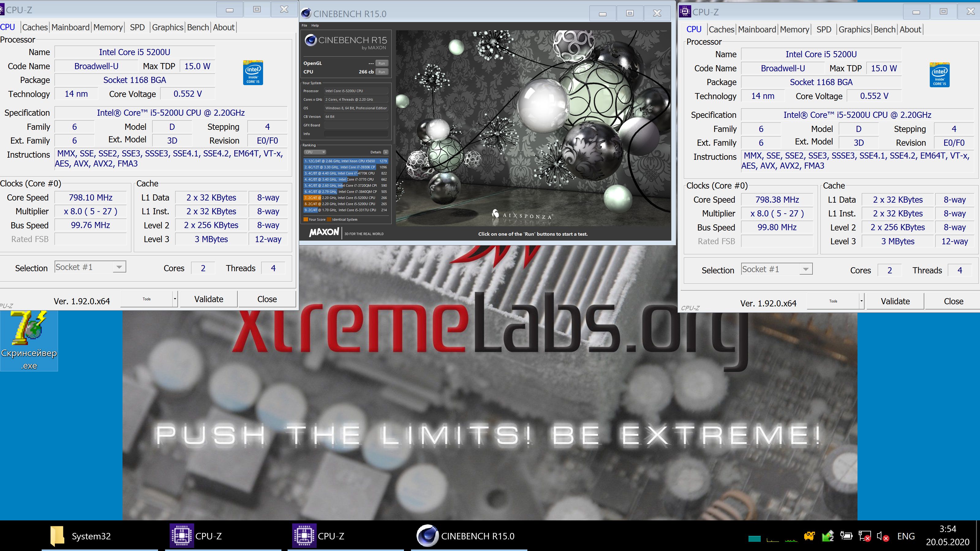Open the Help menu in Cinebench
This screenshot has width=980, height=551.
pos(315,25)
